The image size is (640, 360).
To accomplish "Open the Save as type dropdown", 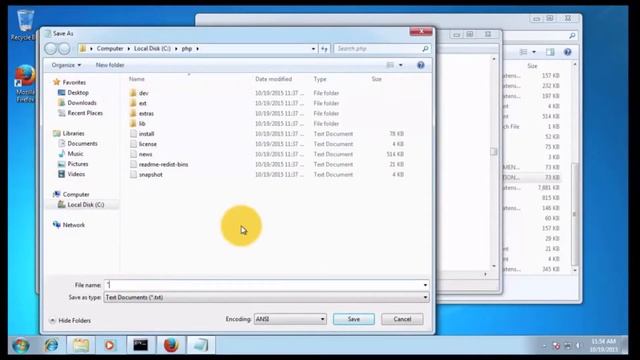I will coord(267,298).
